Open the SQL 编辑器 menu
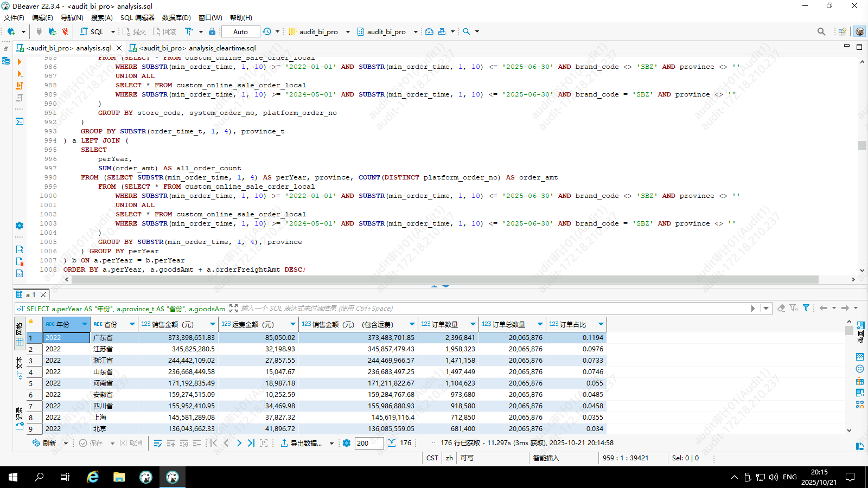Viewport: 868px width, 488px height. point(137,17)
